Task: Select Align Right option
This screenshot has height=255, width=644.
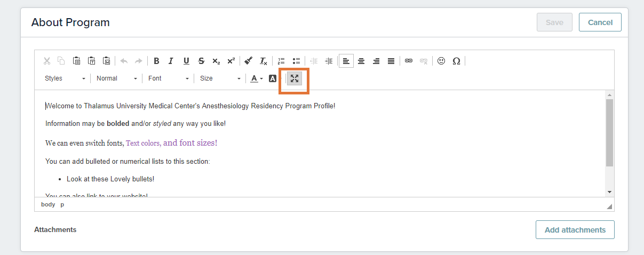Action: tap(376, 61)
